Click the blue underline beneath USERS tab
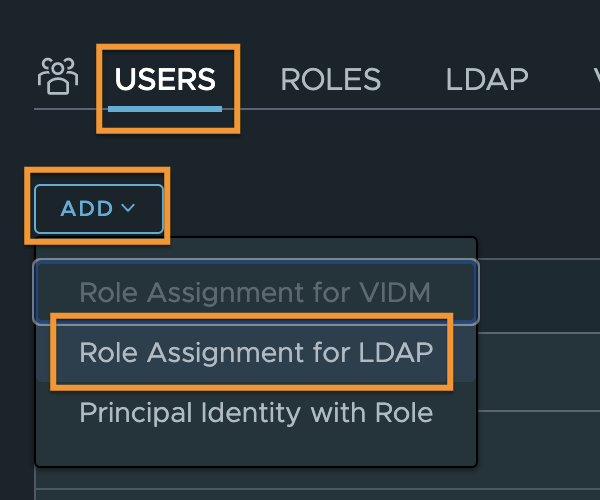 [165, 109]
